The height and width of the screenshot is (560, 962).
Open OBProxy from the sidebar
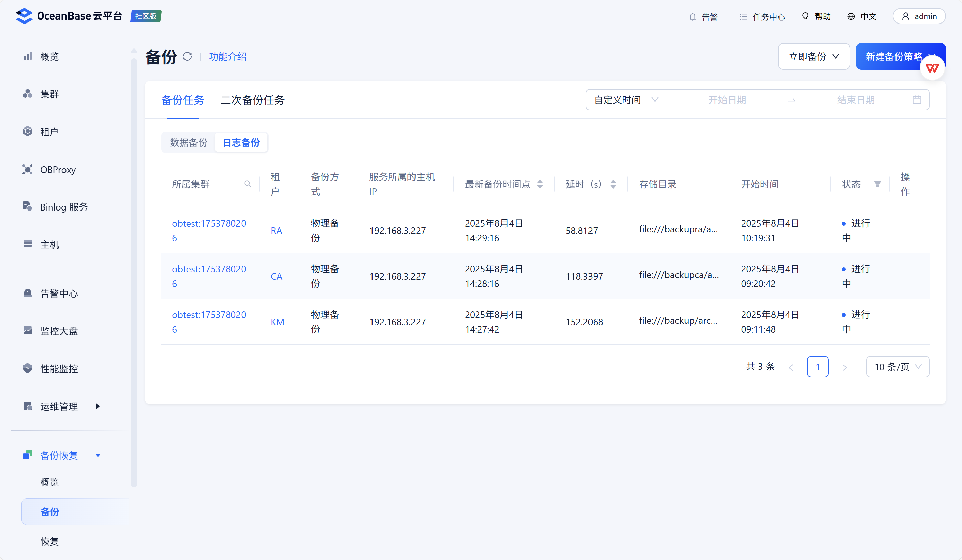click(58, 169)
